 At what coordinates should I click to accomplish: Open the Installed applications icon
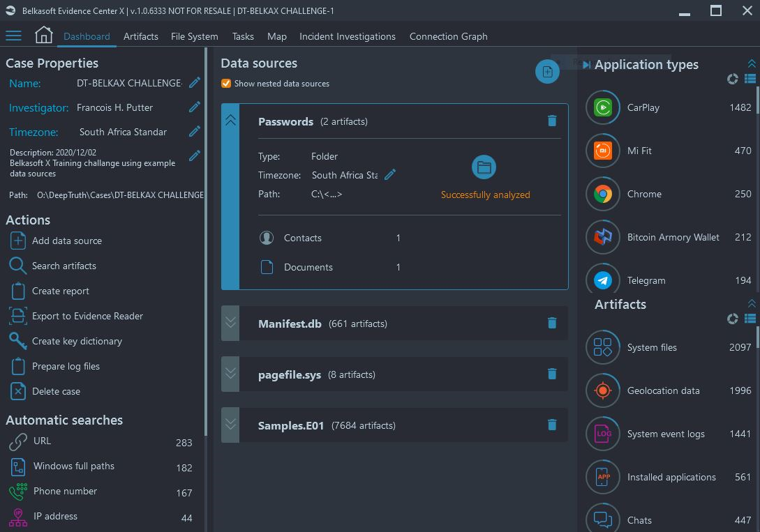[603, 477]
